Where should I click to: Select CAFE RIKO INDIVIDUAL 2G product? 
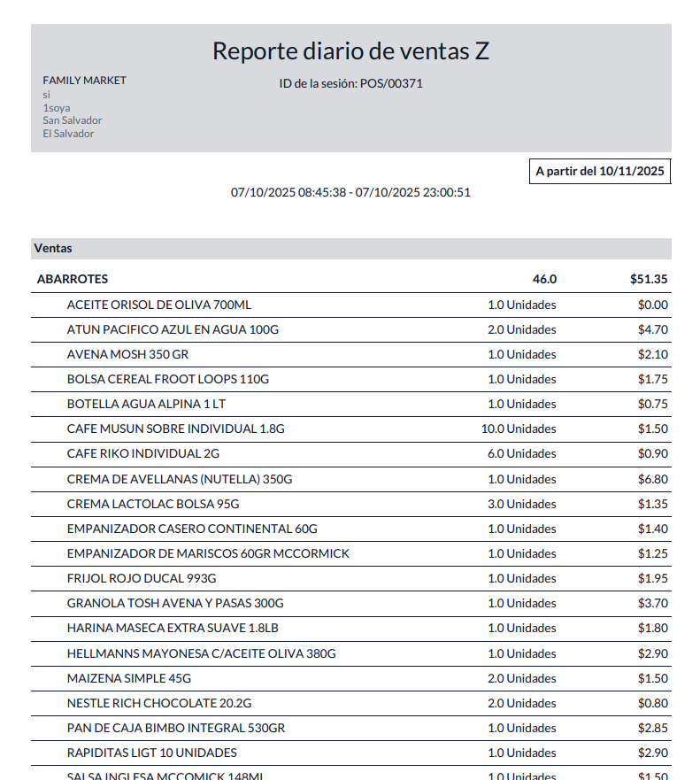pos(143,453)
